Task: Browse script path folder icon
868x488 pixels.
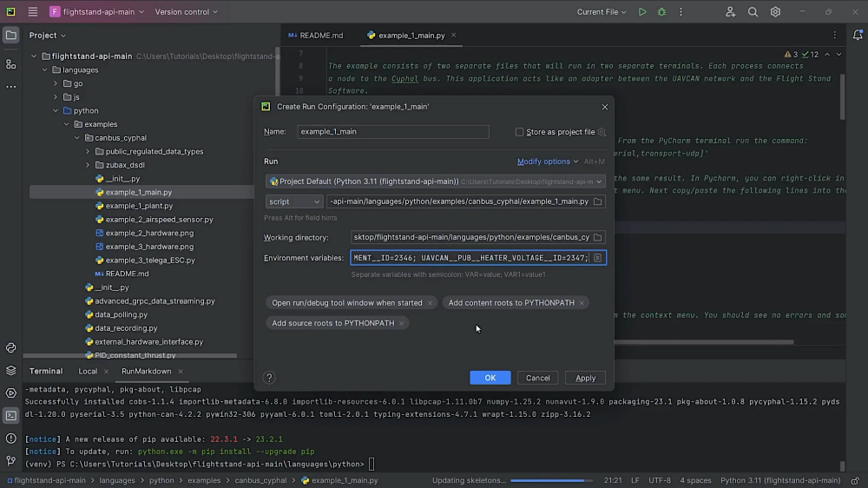Action: [x=597, y=201]
